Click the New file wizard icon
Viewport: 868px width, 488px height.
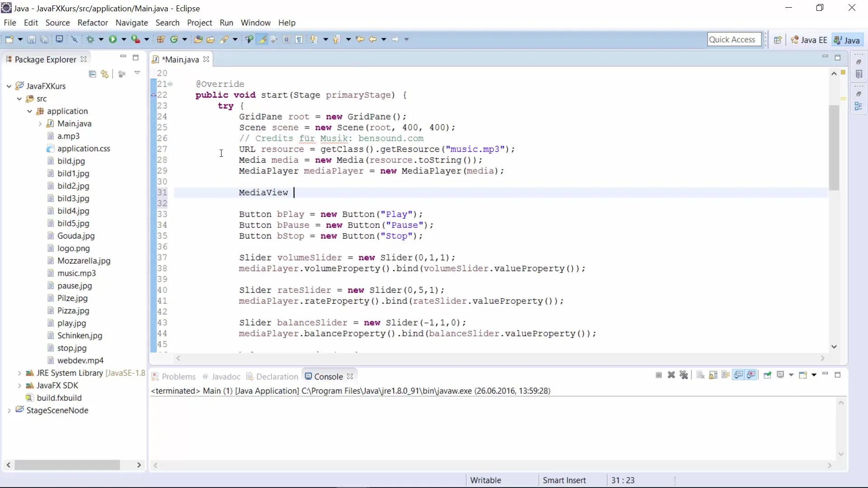pos(9,39)
